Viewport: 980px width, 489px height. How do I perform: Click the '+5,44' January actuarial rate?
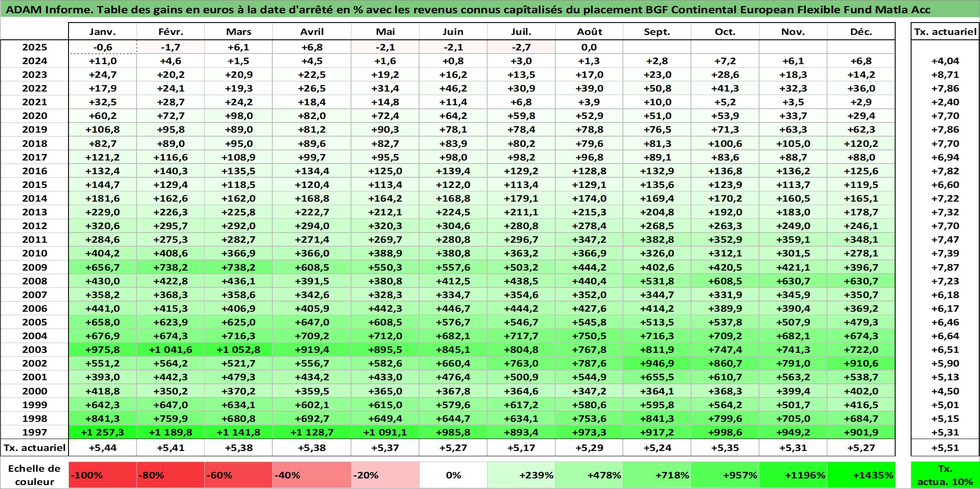click(x=103, y=448)
